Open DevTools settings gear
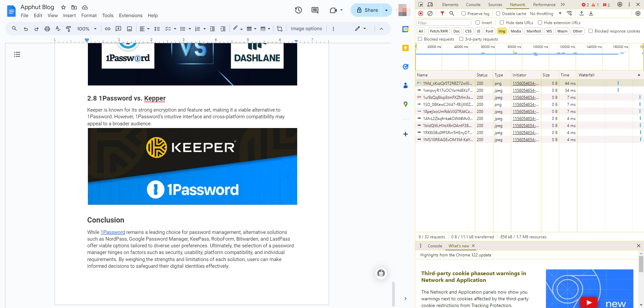Screen dimensions: 644x308 point(620,4)
